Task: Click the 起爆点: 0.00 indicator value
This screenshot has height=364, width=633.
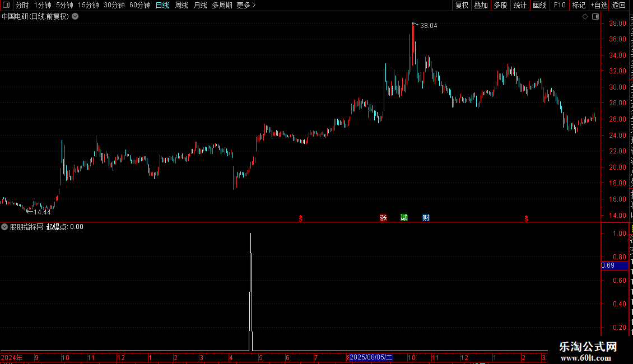Action: click(x=64, y=227)
